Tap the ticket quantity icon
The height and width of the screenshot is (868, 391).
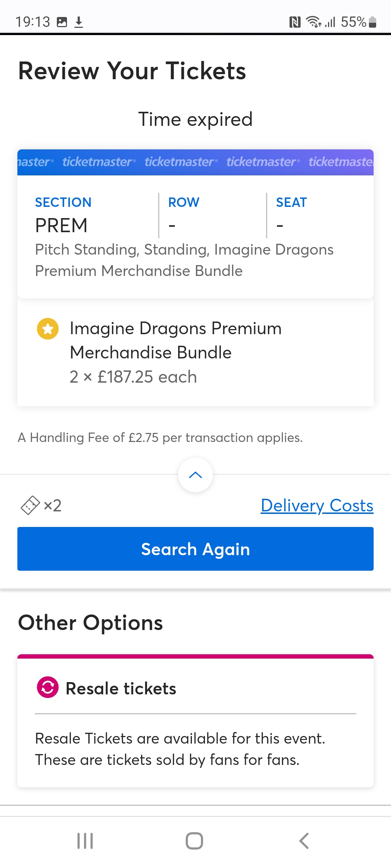[30, 505]
